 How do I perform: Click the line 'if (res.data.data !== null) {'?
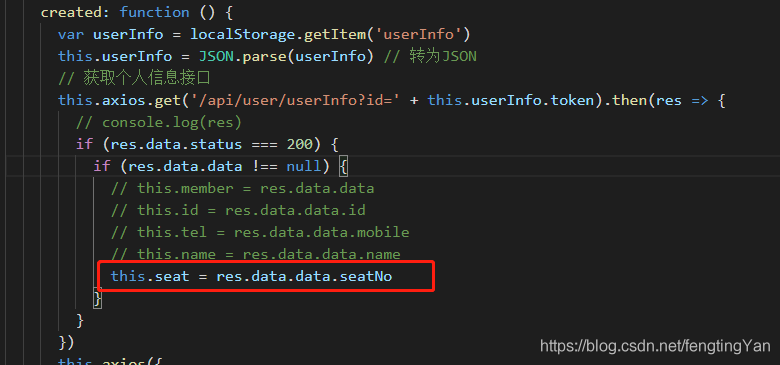click(221, 166)
